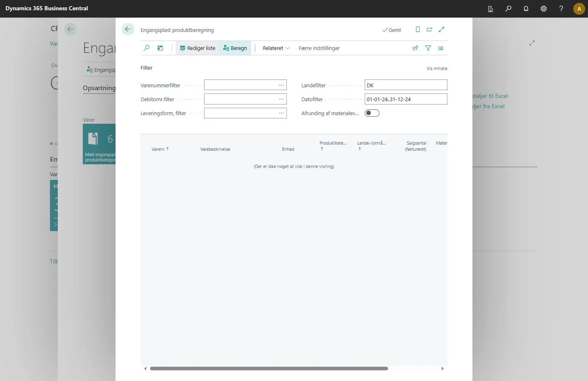Go back using the dialog's back arrow
Viewport: 588px width, 381px height.
pos(128,29)
